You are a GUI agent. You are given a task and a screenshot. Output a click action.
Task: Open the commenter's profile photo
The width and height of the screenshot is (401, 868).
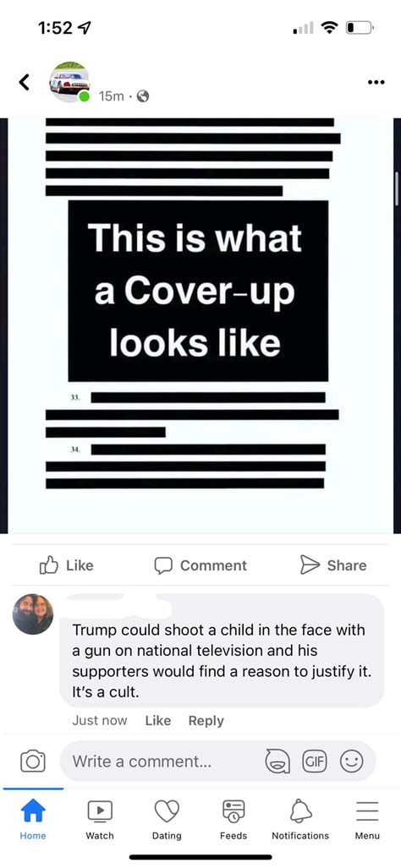[x=33, y=614]
